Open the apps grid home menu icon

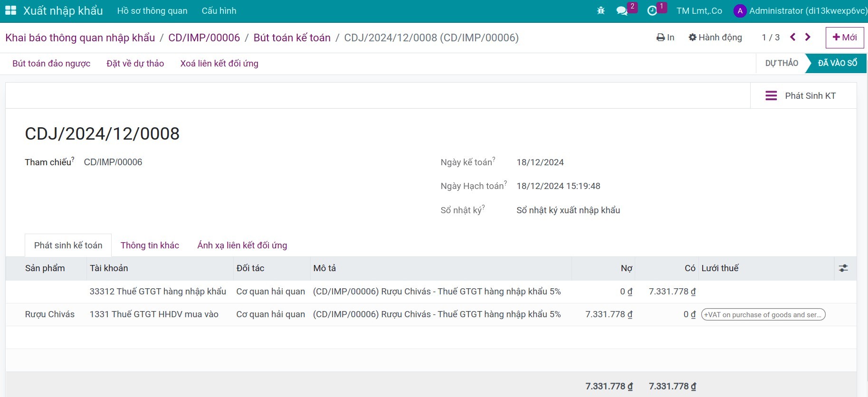[x=10, y=10]
